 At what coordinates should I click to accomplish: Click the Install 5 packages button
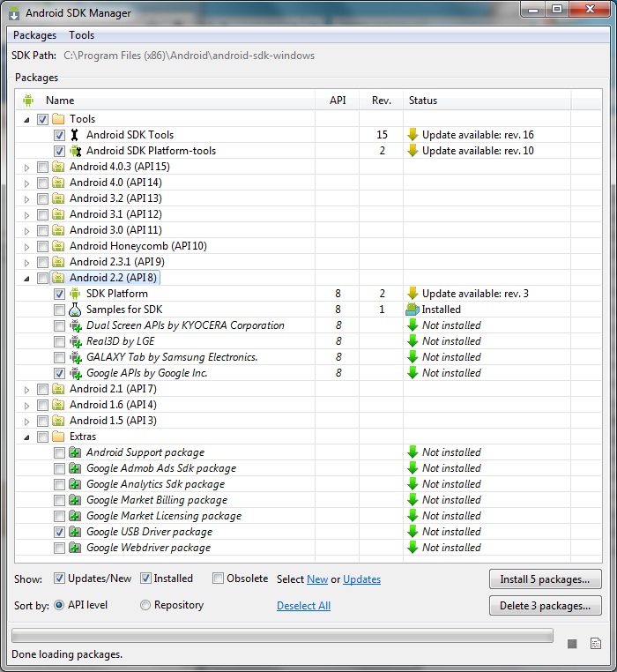[x=545, y=579]
